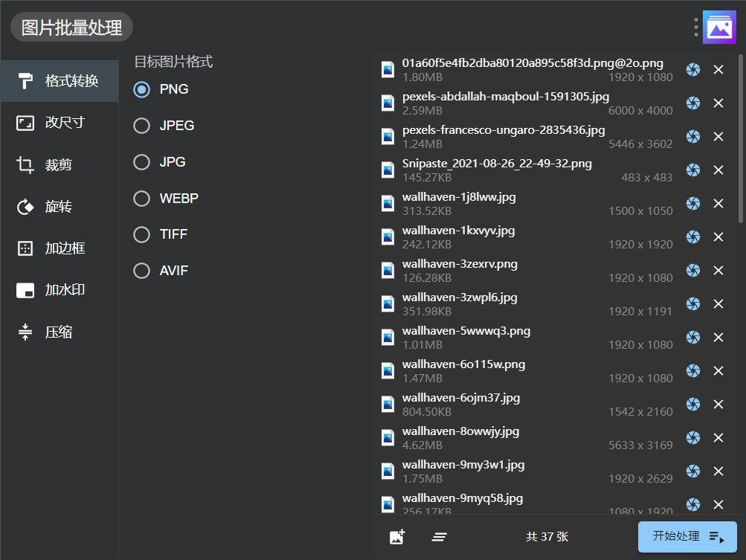Select the JPEG format radio button
The width and height of the screenshot is (746, 560).
coord(142,126)
